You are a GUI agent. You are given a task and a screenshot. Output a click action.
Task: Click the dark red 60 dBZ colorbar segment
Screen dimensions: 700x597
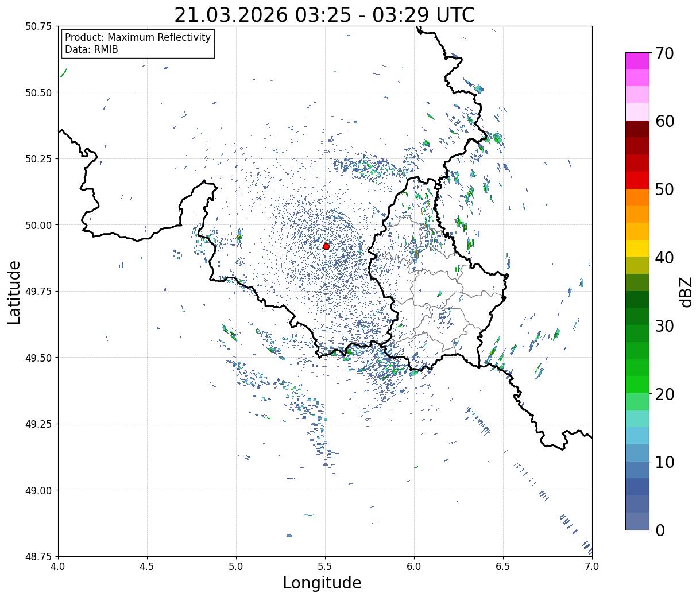(637, 129)
